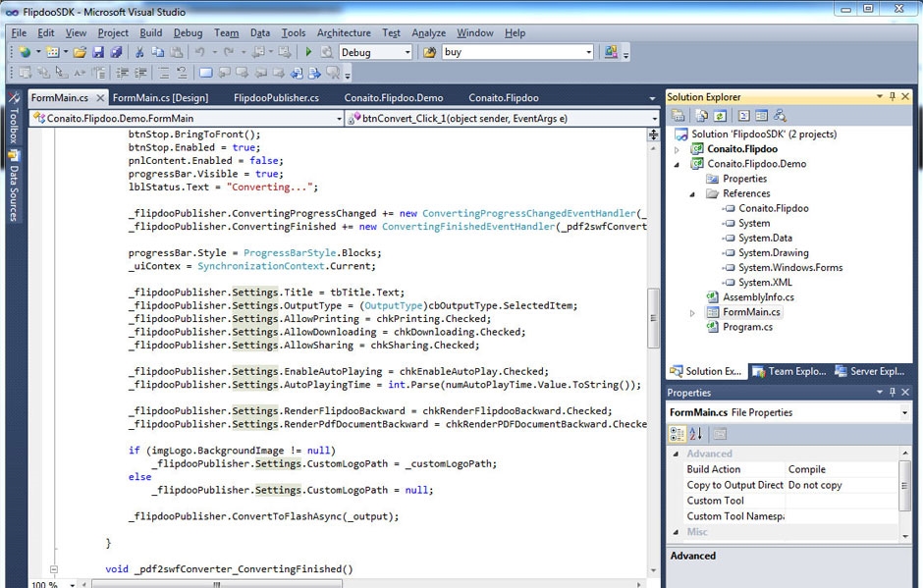This screenshot has width=923, height=588.
Task: Click the Next Bookmark icon
Action: [x=242, y=73]
